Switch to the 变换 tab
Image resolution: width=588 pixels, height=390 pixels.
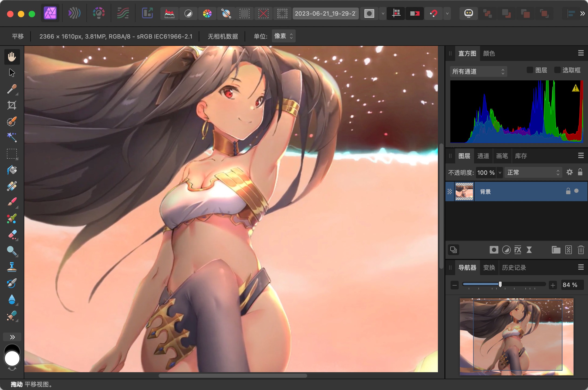click(489, 268)
